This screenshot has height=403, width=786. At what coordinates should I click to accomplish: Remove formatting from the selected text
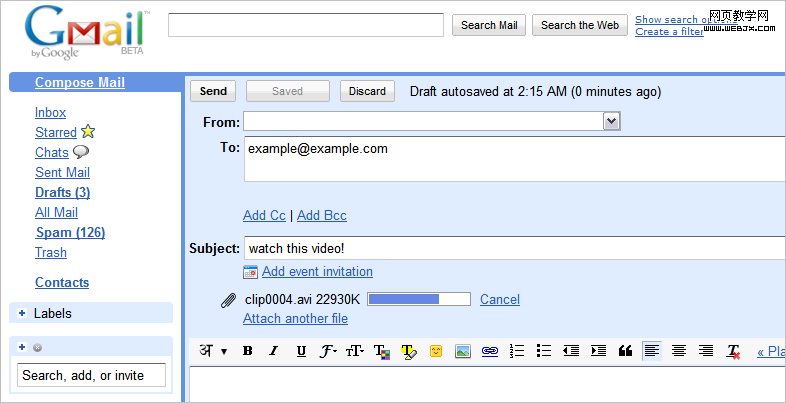[733, 351]
